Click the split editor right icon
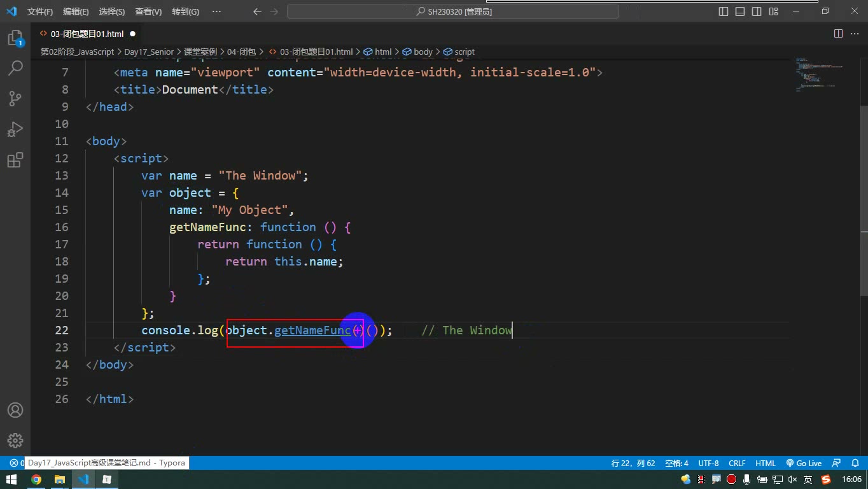 839,34
